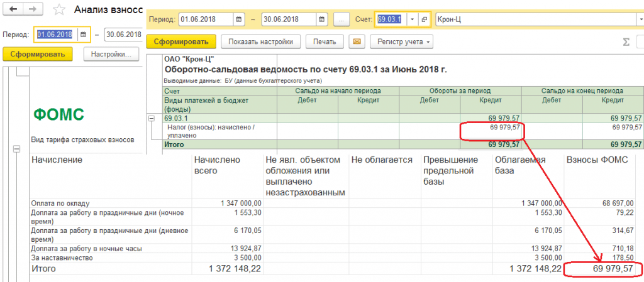The image size is (644, 282).
Task: Click the envelope send-by-email icon
Action: [357, 42]
